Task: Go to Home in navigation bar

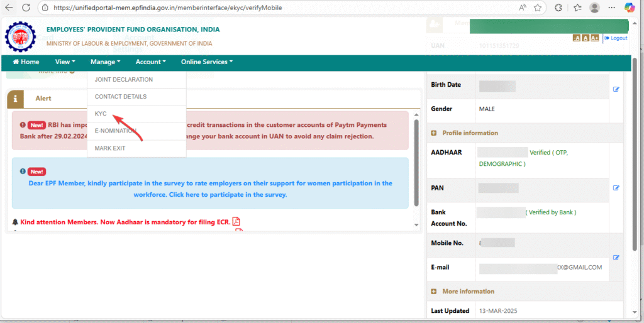Action: tap(26, 62)
